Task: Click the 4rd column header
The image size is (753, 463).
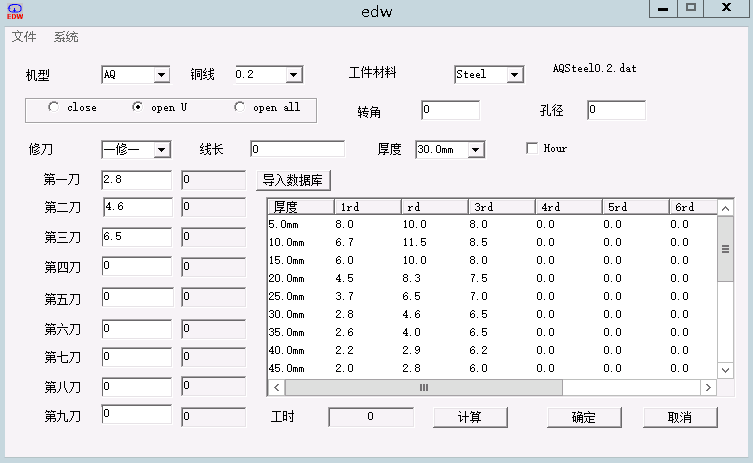Action: click(x=568, y=207)
